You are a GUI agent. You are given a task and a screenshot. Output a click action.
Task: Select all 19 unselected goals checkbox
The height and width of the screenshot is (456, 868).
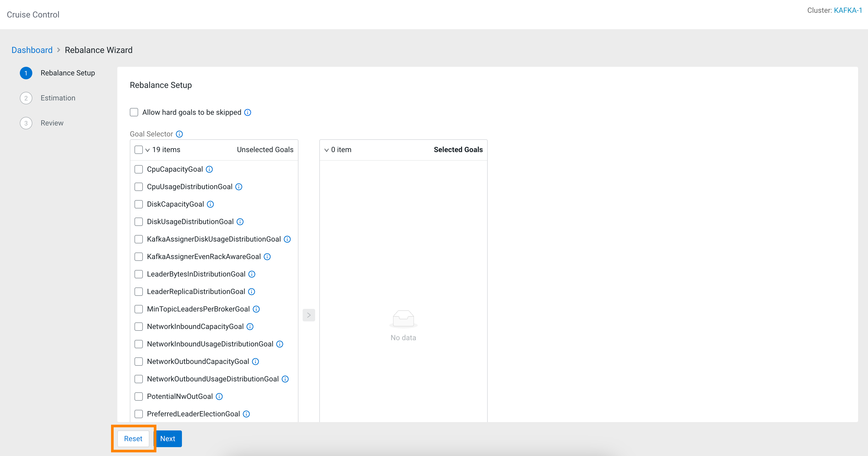coord(138,150)
